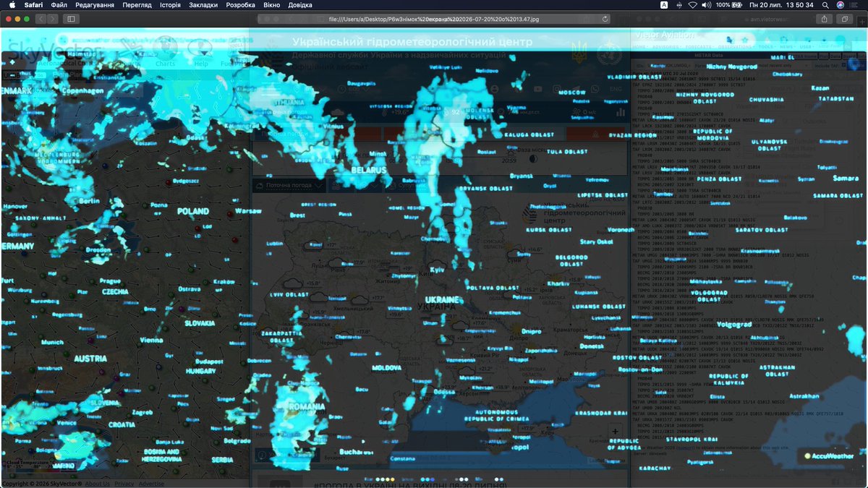
Task: Click the AccuWeather badge
Action: [x=829, y=455]
